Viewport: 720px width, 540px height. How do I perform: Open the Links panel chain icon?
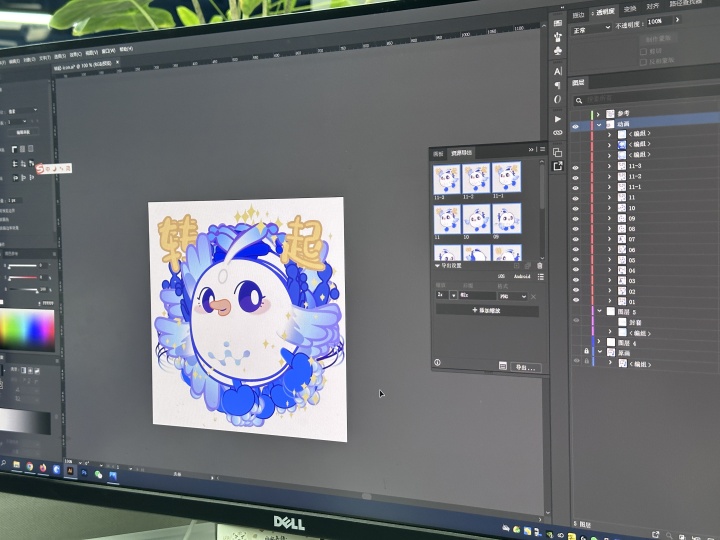tap(557, 133)
